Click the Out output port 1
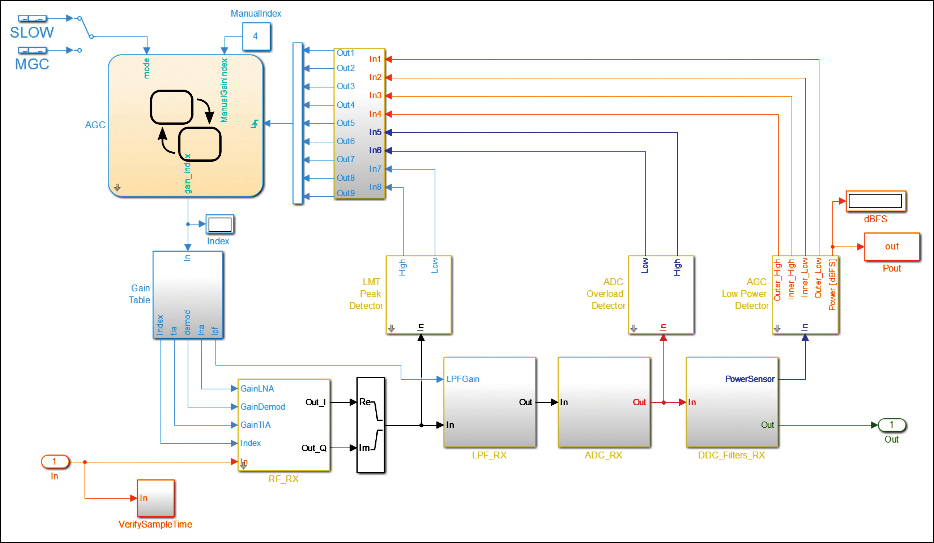Viewport: 934px width, 543px height. (892, 425)
